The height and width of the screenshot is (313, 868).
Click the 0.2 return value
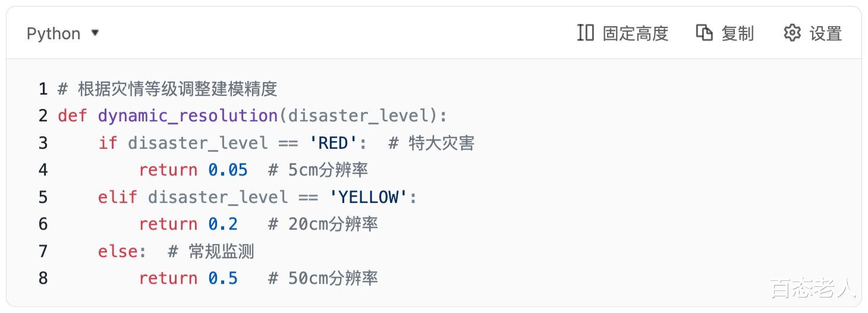[x=223, y=224]
